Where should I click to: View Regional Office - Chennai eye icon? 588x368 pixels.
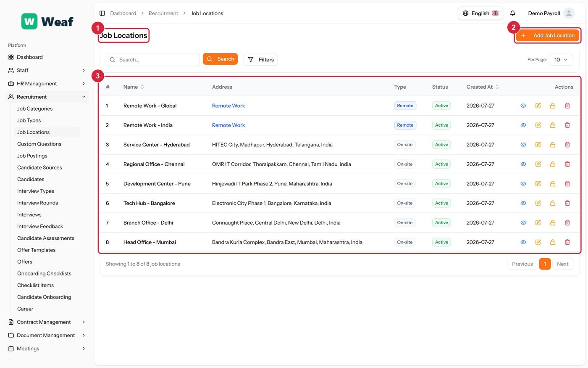[x=523, y=164]
